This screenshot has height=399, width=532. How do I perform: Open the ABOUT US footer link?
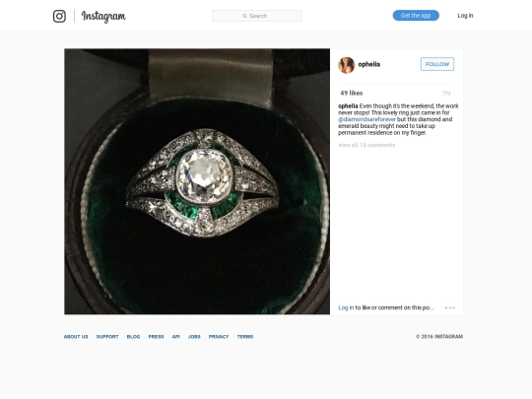pyautogui.click(x=76, y=337)
